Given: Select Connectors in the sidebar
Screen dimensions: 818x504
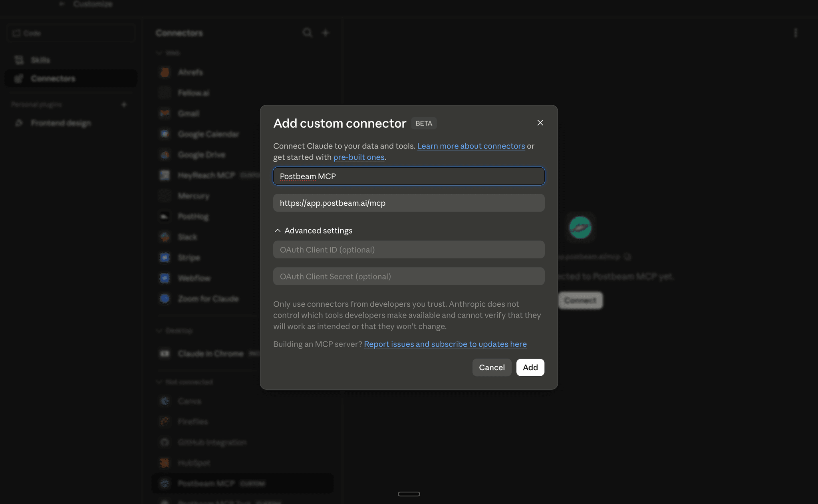Looking at the screenshot, I should [71, 78].
